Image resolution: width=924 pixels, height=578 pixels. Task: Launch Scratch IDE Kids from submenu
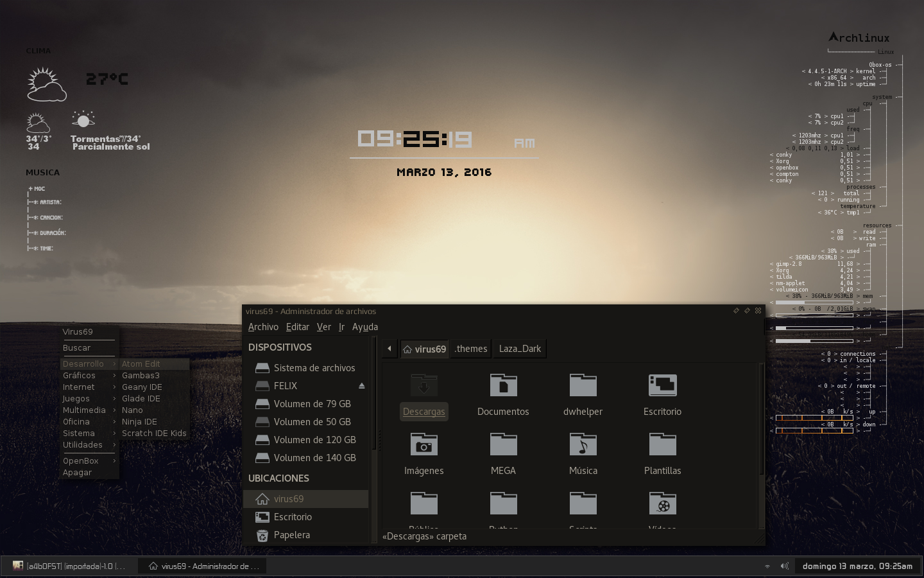coord(154,433)
